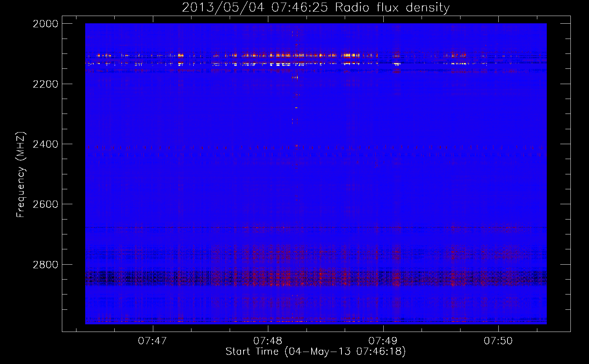
Task: Click the 2000 frequency tick label
Action: click(46, 24)
